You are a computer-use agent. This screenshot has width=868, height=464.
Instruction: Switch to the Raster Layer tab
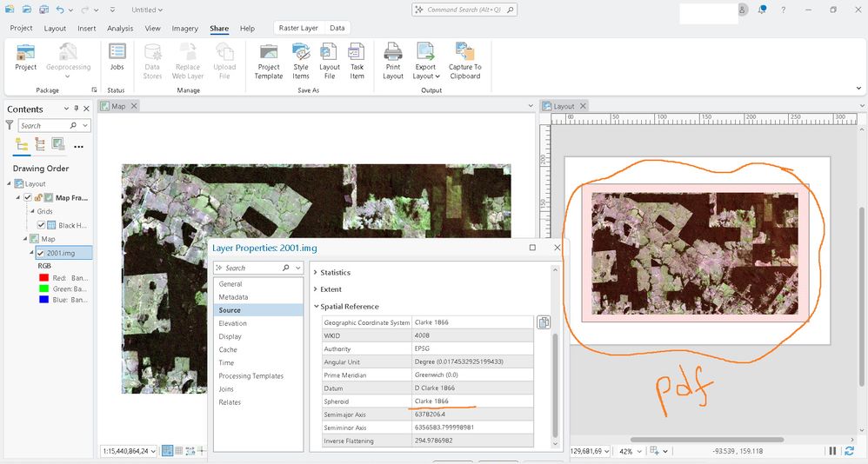coord(298,28)
